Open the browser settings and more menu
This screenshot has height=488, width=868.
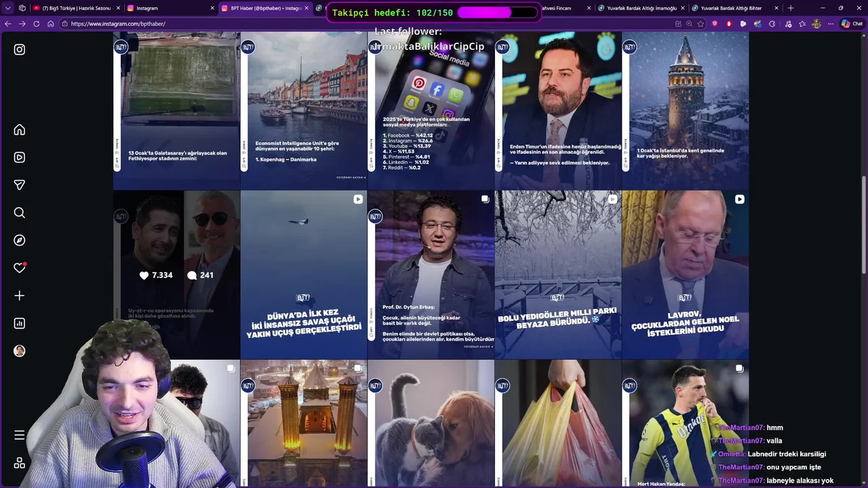pos(831,24)
